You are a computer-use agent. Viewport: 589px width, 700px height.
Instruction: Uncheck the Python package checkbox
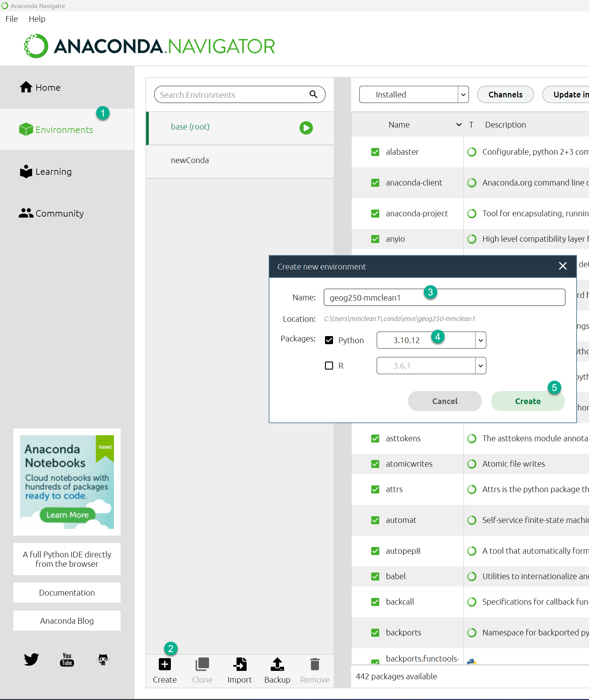pyautogui.click(x=329, y=340)
